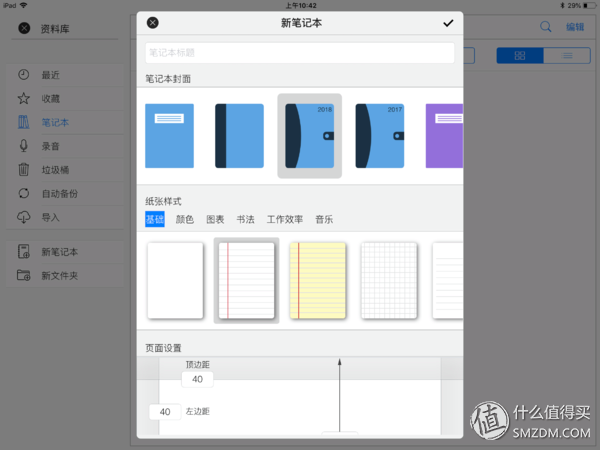Switch to grid view layout

pyautogui.click(x=520, y=55)
